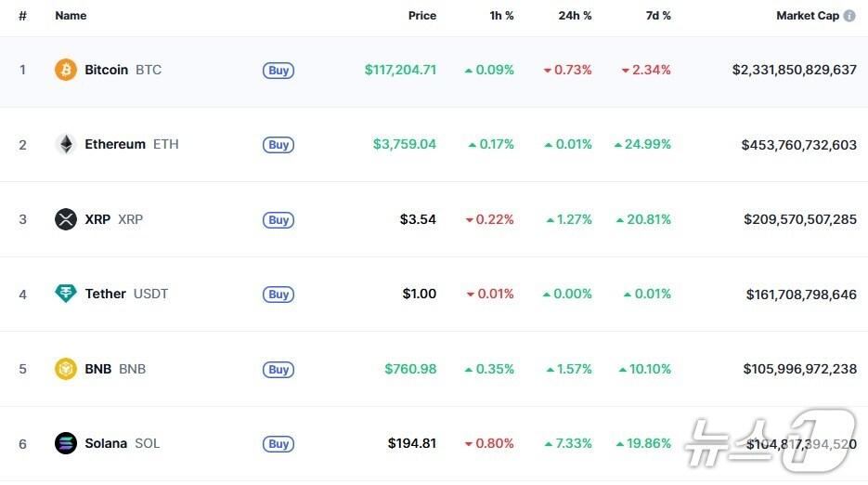Click the Tether logo icon
868x485 pixels.
pos(66,294)
